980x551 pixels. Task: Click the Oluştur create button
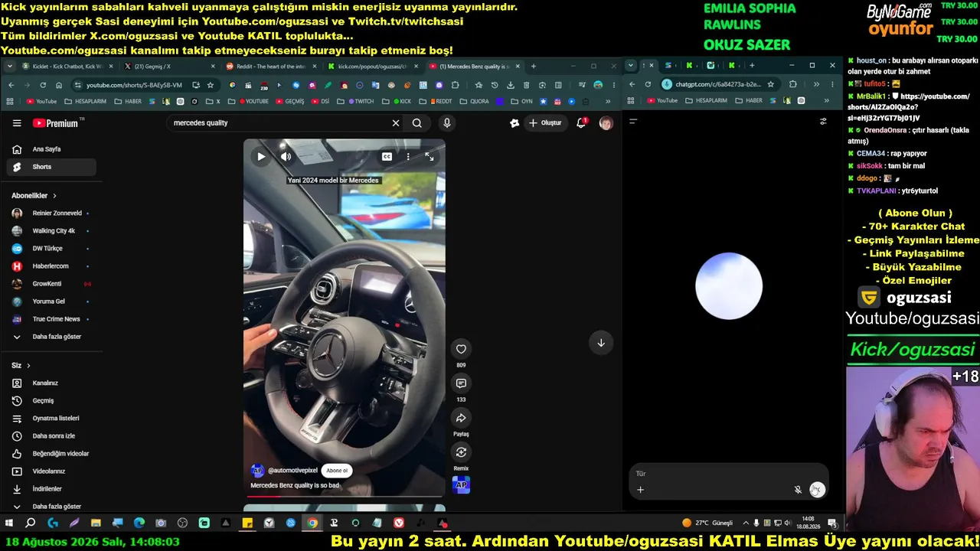point(546,123)
